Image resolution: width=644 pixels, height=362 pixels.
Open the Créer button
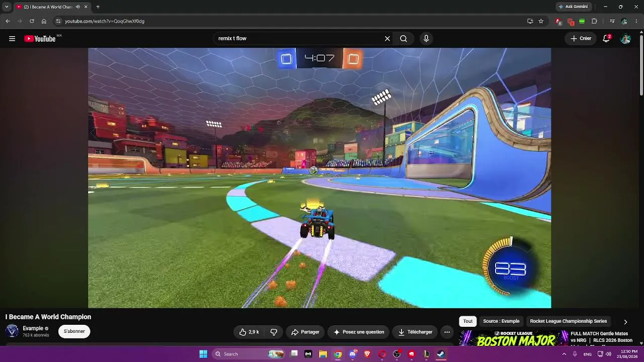tap(581, 39)
